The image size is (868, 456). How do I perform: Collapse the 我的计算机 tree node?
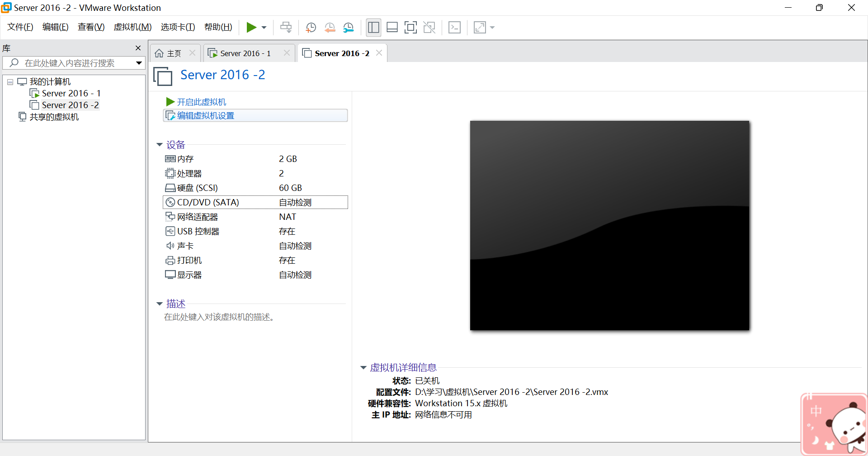pos(10,82)
